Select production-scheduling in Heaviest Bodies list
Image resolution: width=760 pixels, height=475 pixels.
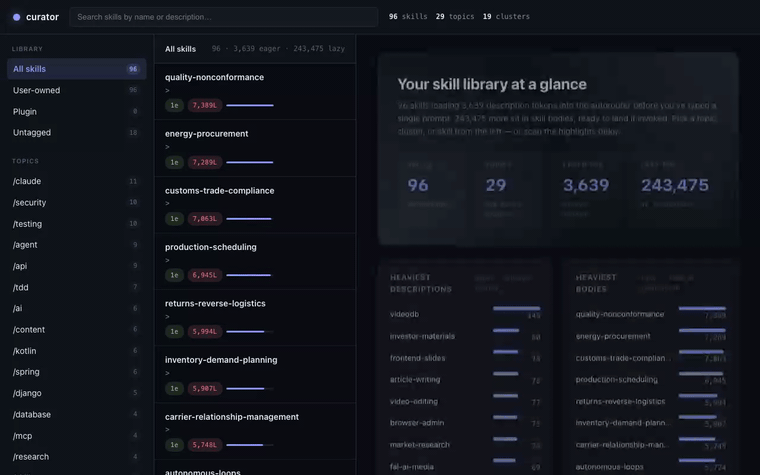[x=650, y=380]
